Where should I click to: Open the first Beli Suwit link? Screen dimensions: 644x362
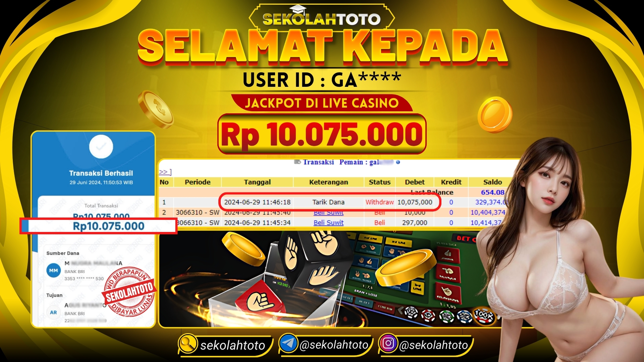(x=328, y=213)
